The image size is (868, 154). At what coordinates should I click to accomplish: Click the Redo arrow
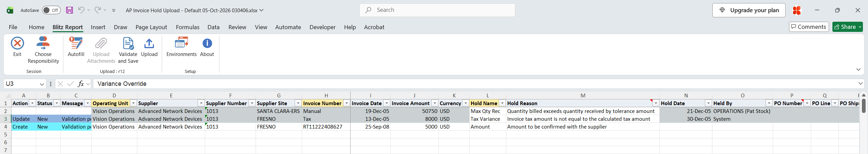[x=97, y=10]
